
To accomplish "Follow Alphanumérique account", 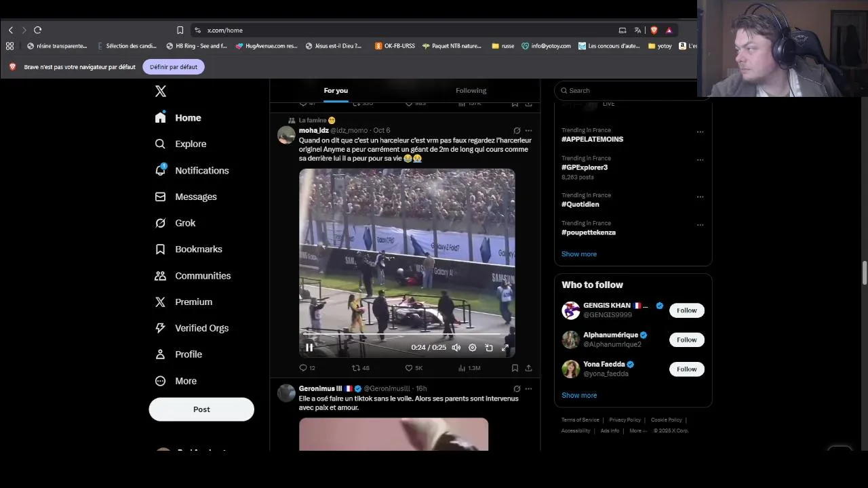I will point(686,340).
